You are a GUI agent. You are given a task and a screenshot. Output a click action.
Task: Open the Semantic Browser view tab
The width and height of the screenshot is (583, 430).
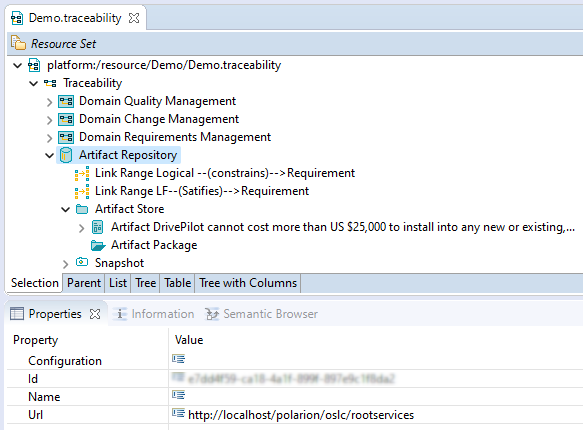tap(262, 314)
